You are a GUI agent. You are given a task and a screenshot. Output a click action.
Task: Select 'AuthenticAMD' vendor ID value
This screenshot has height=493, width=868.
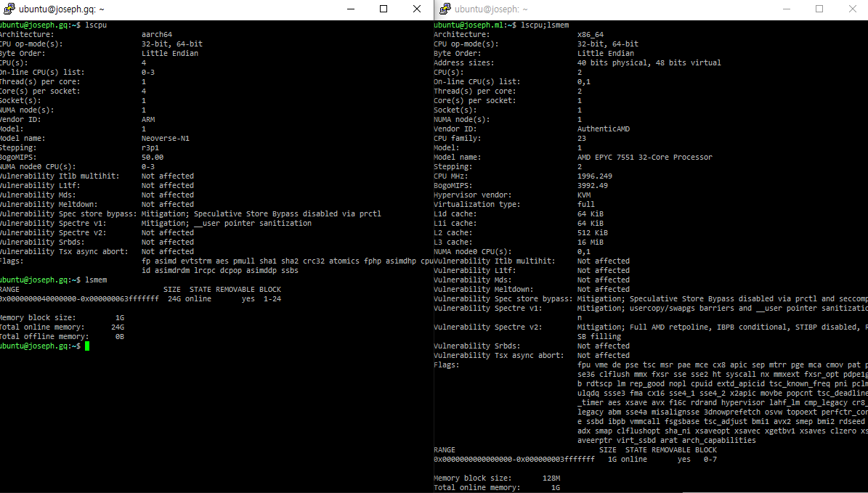[604, 129]
